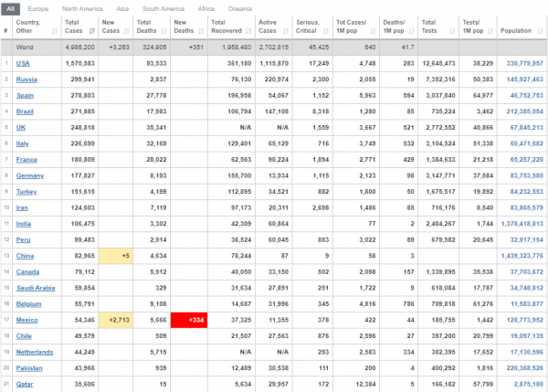Open the Netherlands country link
548x392 pixels.
pos(35,353)
